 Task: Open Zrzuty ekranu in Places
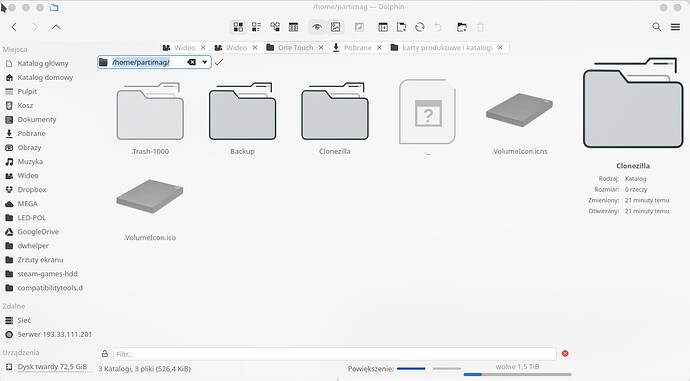coord(40,260)
